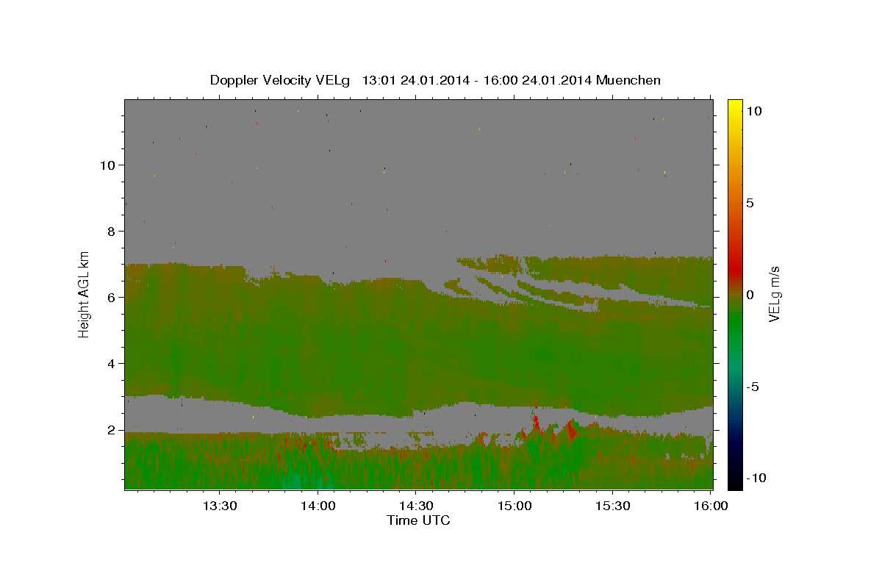Click the 'Time UTC' axis label
This screenshot has width=882, height=588.
click(x=418, y=520)
